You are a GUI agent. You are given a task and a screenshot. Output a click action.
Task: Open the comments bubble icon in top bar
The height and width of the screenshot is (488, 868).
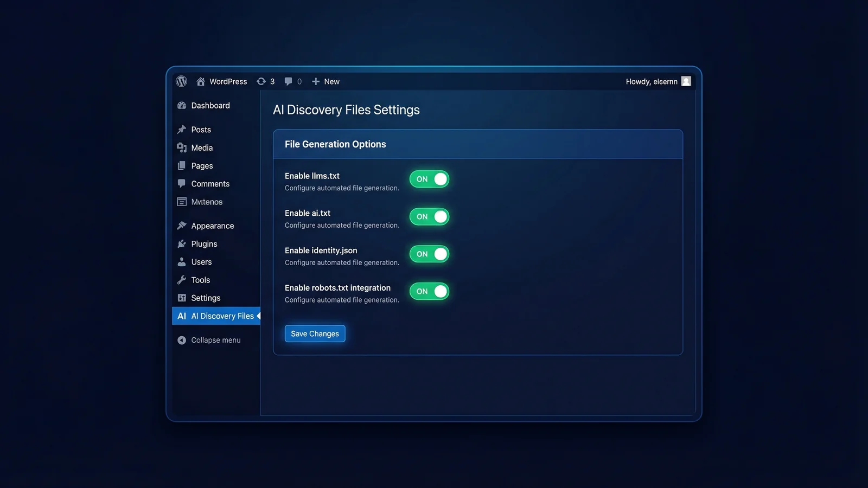[x=288, y=81]
